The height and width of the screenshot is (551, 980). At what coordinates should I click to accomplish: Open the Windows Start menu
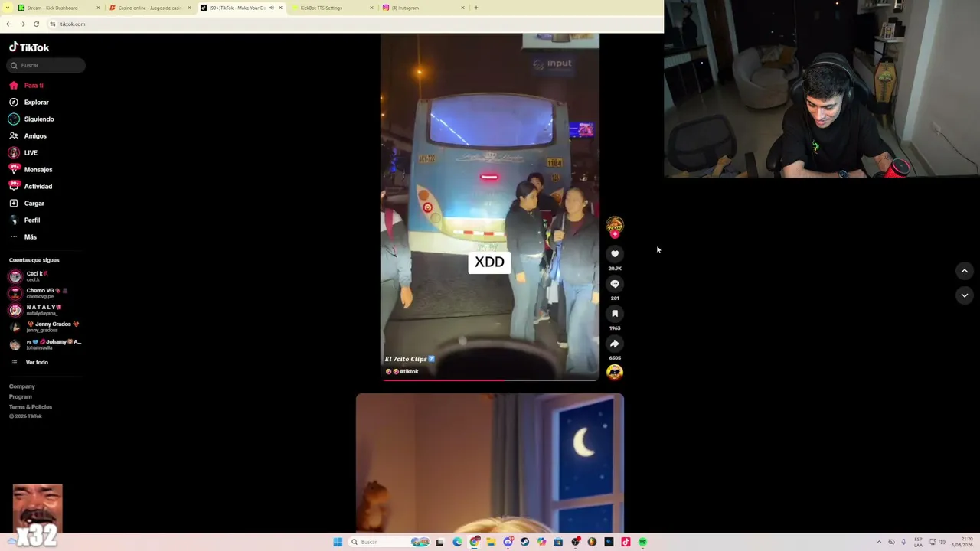tap(338, 542)
